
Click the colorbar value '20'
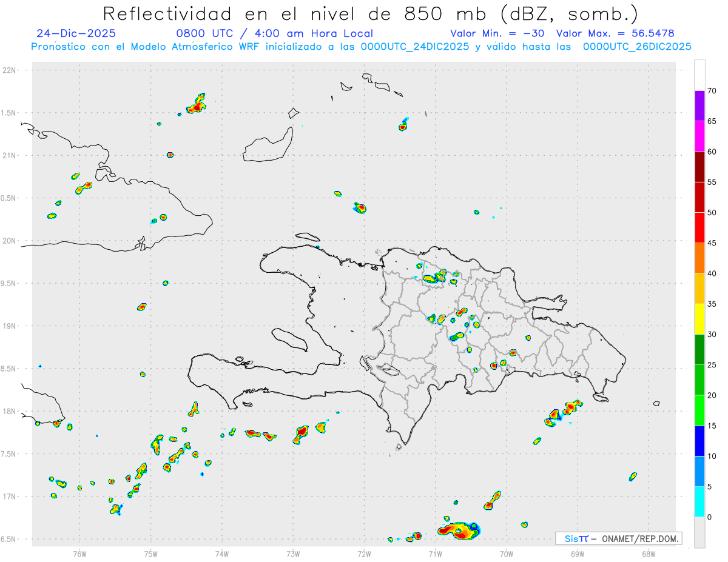712,395
